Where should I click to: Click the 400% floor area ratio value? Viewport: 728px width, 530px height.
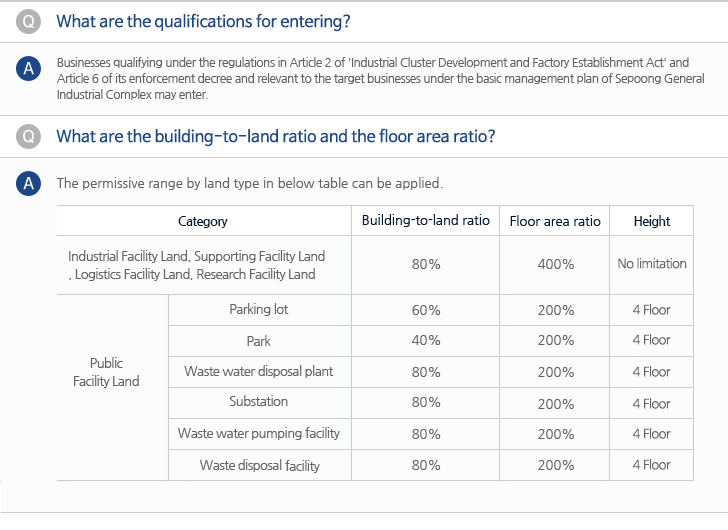[556, 265]
